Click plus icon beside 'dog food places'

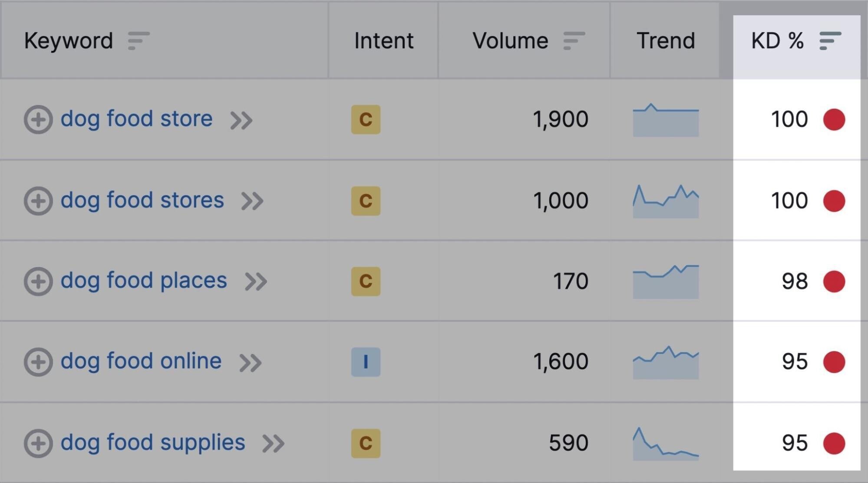pyautogui.click(x=38, y=281)
